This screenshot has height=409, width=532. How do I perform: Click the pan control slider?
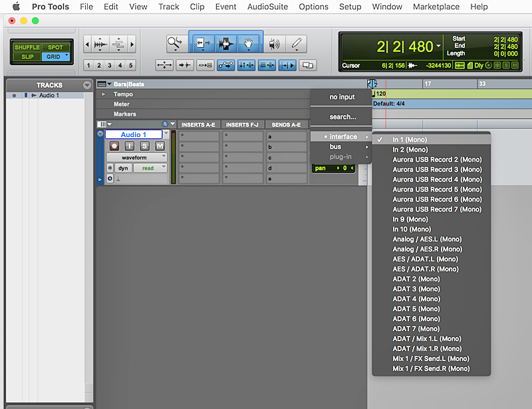pyautogui.click(x=333, y=168)
